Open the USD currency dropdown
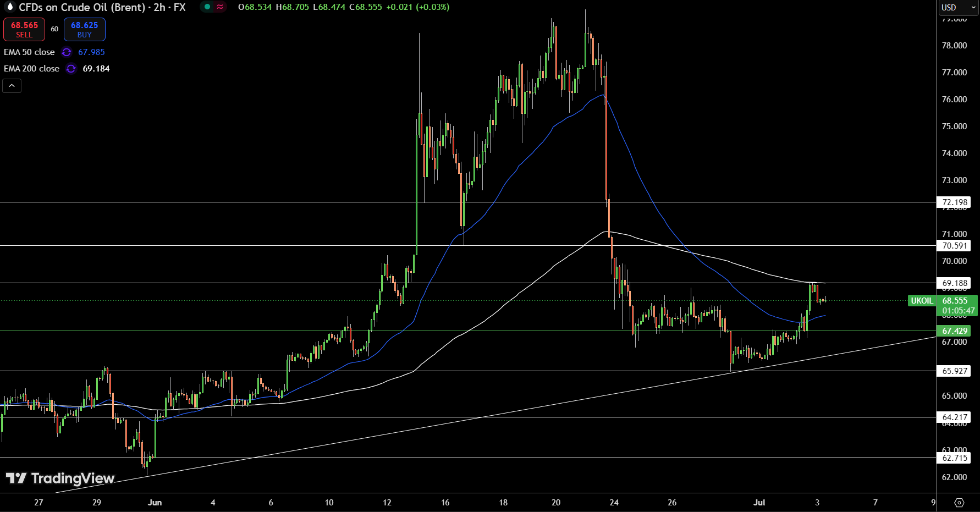The height and width of the screenshot is (512, 980). click(x=958, y=8)
